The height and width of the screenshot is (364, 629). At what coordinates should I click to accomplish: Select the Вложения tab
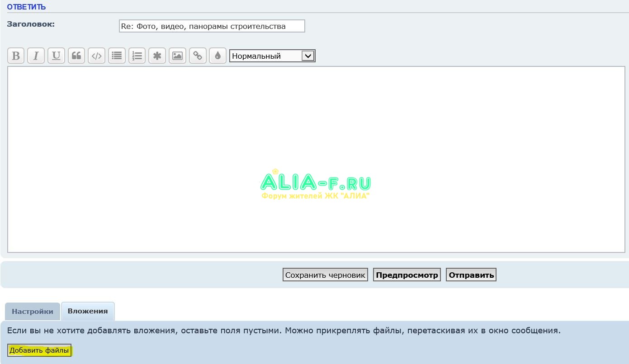point(88,311)
